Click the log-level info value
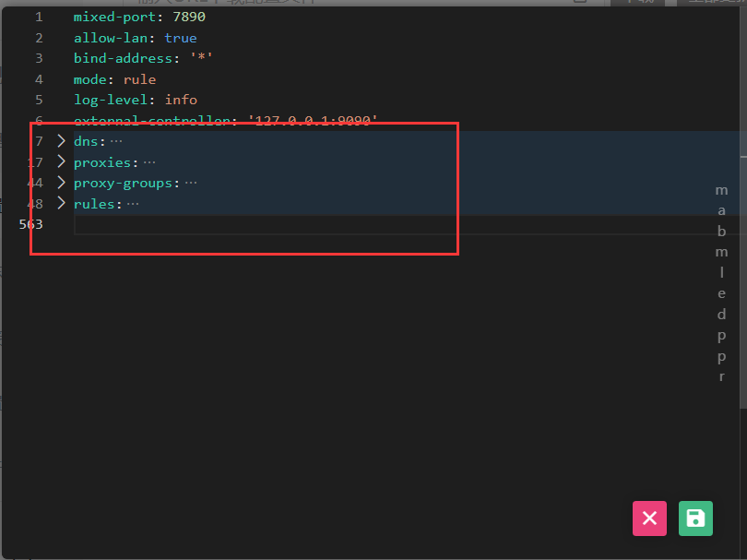 (x=181, y=100)
